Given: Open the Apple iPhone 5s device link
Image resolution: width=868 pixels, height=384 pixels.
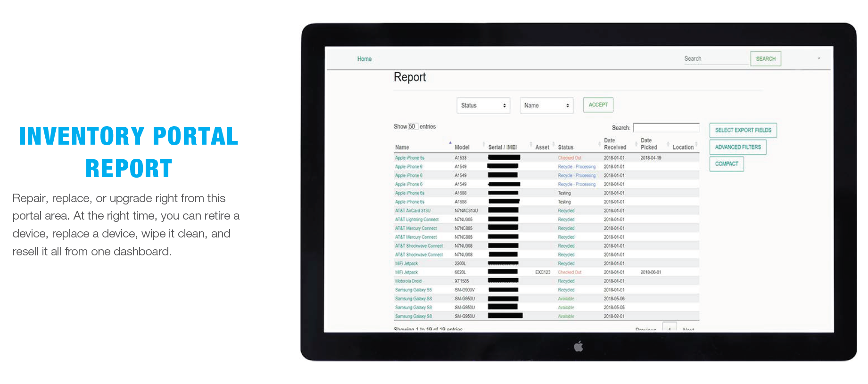Looking at the screenshot, I should click(x=409, y=158).
